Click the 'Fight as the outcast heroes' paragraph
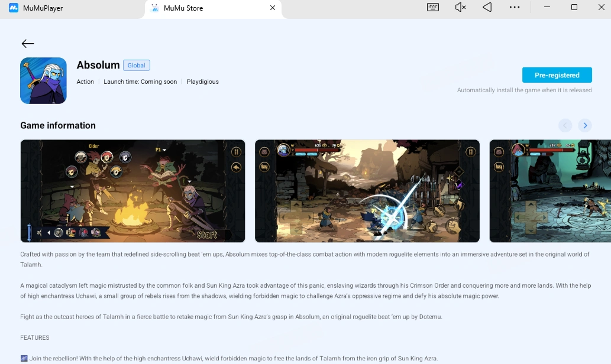The image size is (611, 364). 231,317
